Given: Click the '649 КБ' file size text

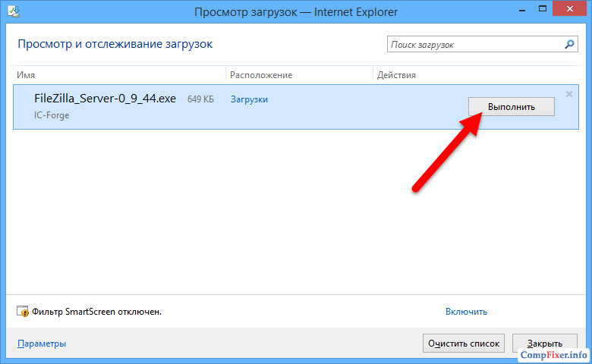Looking at the screenshot, I should coord(200,99).
